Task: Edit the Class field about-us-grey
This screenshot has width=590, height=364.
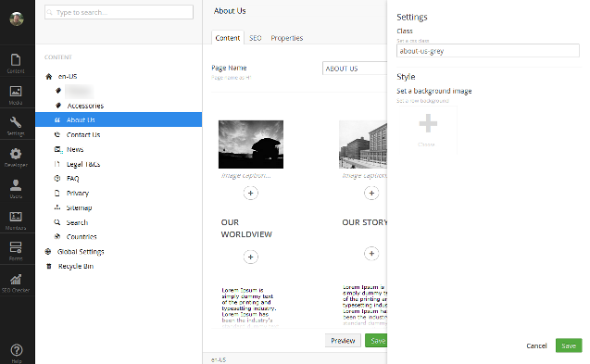Action: (x=487, y=51)
